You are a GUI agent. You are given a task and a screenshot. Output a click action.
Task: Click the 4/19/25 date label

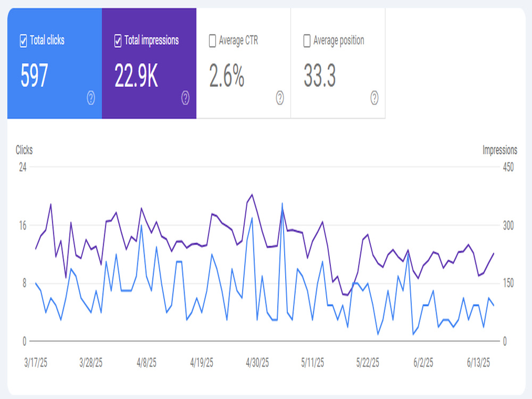202,363
